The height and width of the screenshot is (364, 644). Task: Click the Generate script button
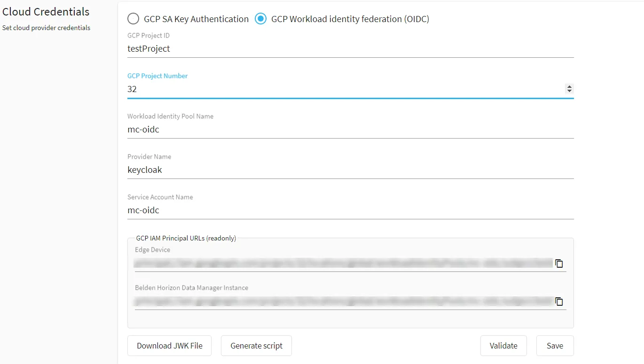[x=256, y=346]
